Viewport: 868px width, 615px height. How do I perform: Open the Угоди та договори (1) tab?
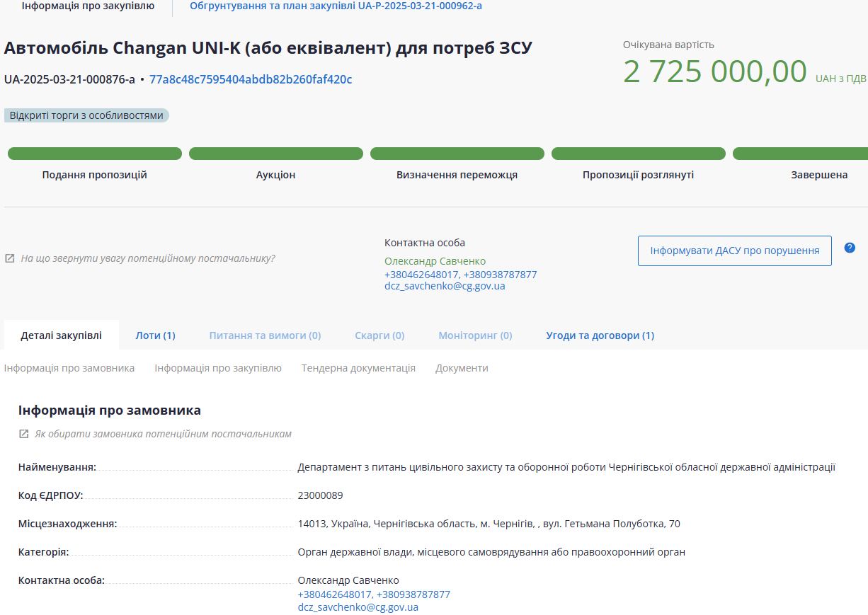[600, 335]
